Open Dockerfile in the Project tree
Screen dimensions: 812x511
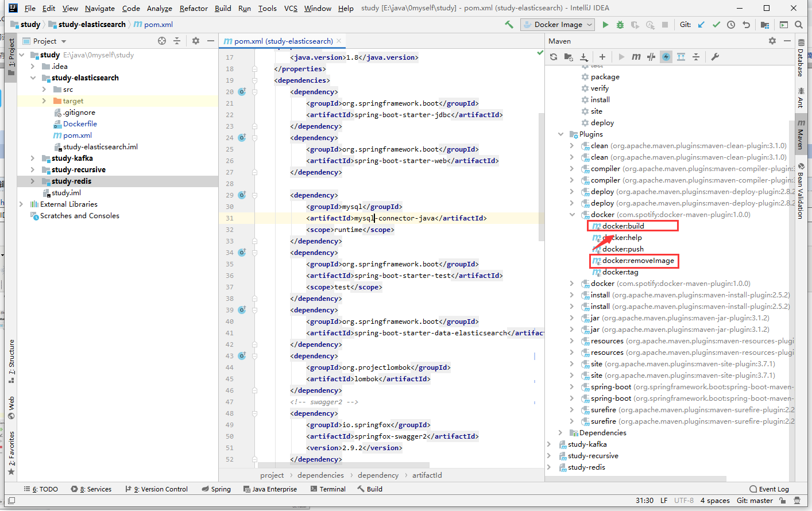(80, 124)
